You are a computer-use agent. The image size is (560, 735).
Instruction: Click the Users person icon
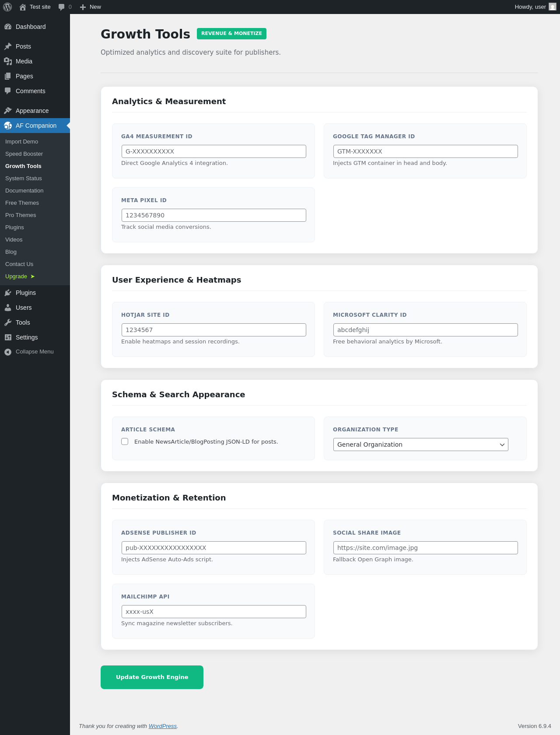coord(8,308)
